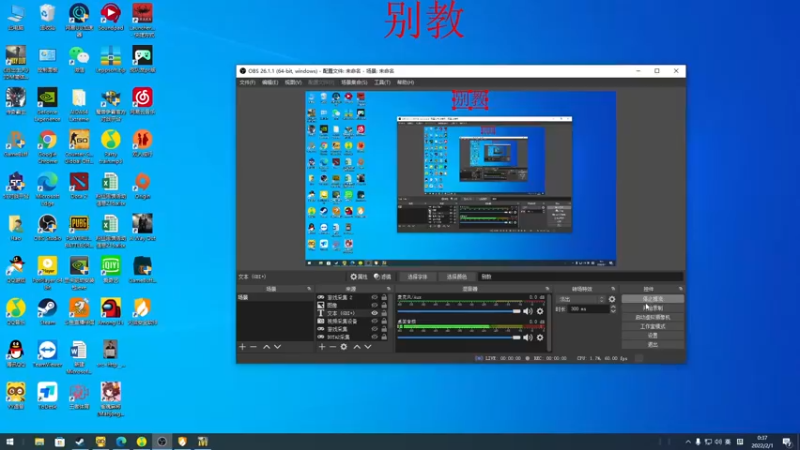Open File Explorer from taskbar
Viewport: 800px width, 450px height.
point(39,442)
